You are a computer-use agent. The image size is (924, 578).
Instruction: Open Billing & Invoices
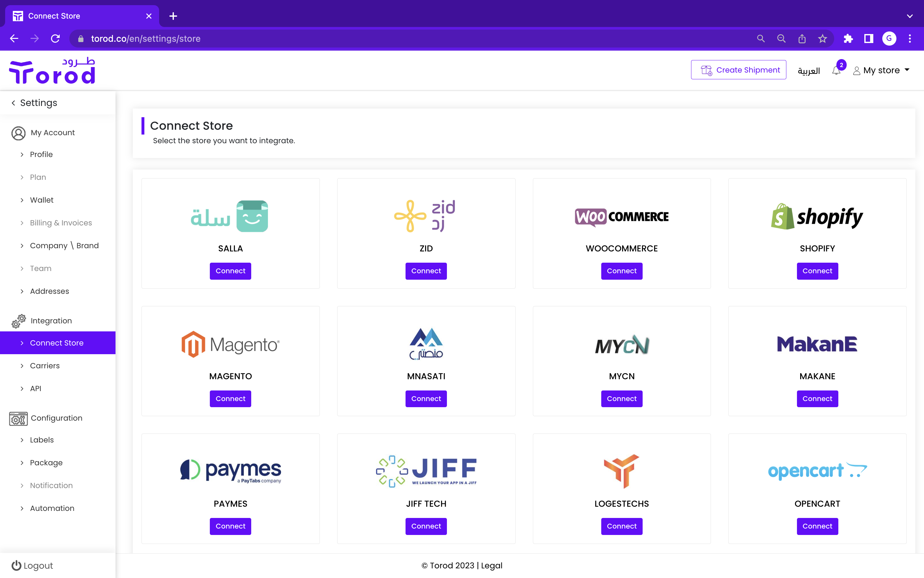pos(61,223)
